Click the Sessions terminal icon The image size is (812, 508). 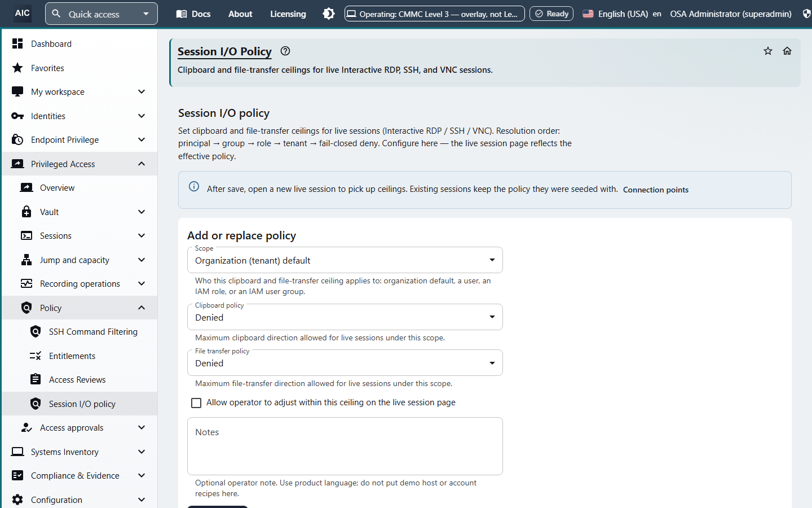(x=27, y=236)
